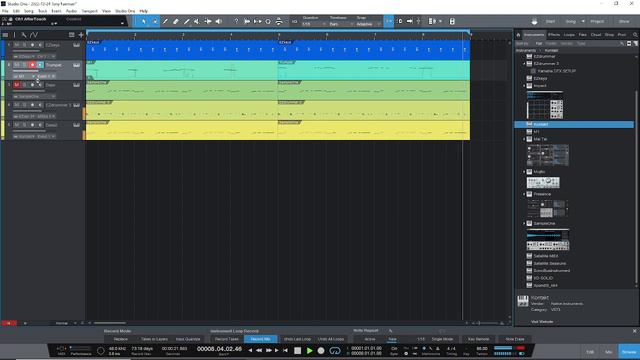
Task: Mute the EZkeys track
Action: click(17, 45)
